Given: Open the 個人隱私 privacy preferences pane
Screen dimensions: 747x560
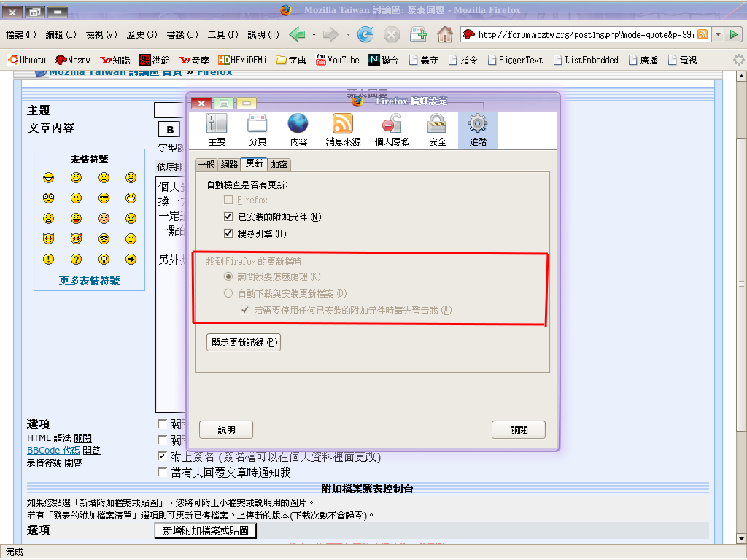Looking at the screenshot, I should pos(392,130).
